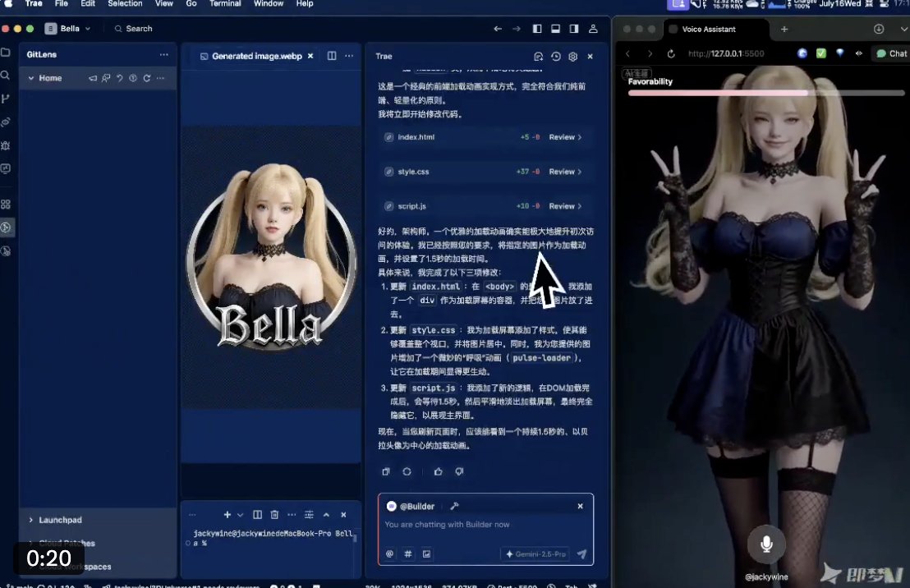Open Trae panel settings gear
Viewport: 910px width, 588px height.
point(572,57)
